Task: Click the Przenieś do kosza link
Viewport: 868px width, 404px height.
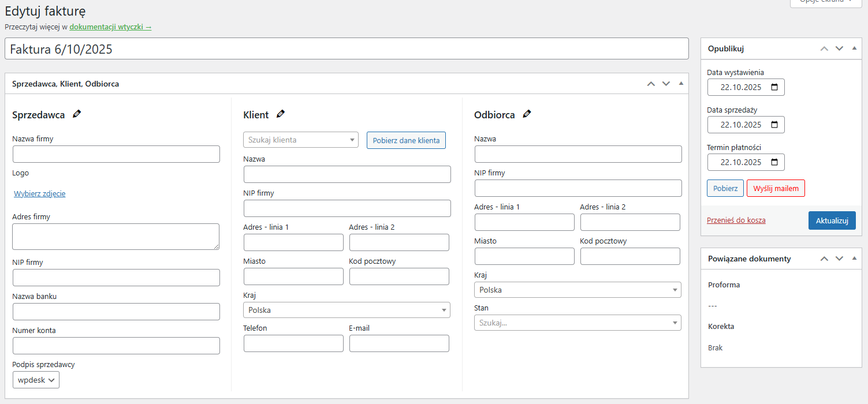Action: tap(736, 220)
